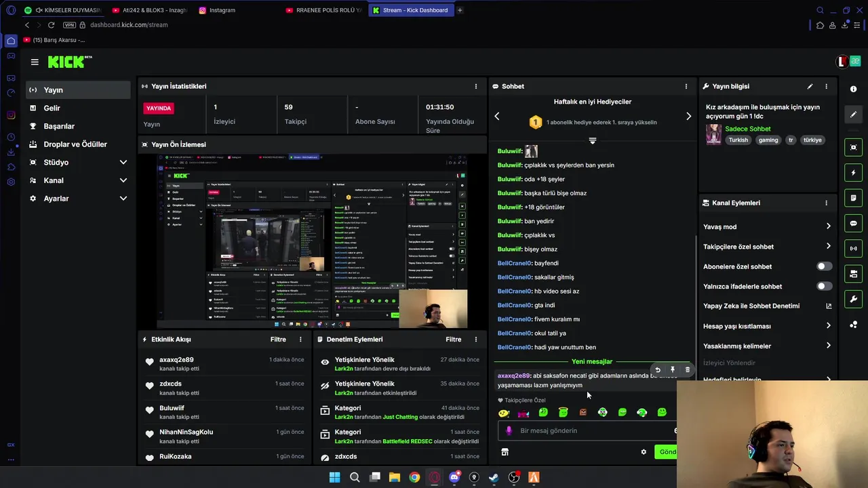
Task: Open chat settings gear icon
Action: click(x=644, y=452)
